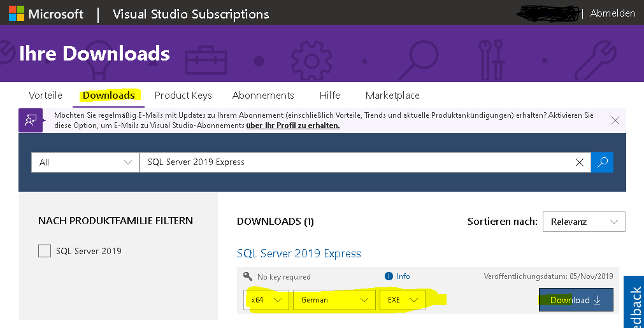Open the EXE file type dropdown

(402, 300)
